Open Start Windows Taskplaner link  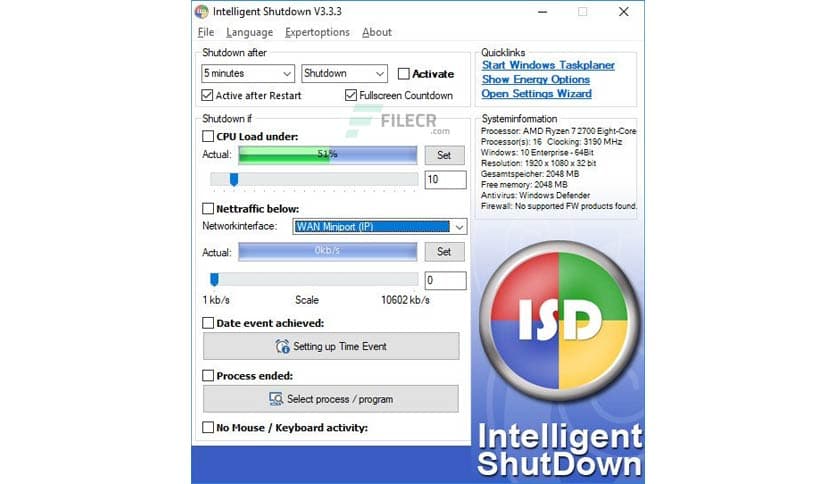pyautogui.click(x=548, y=65)
